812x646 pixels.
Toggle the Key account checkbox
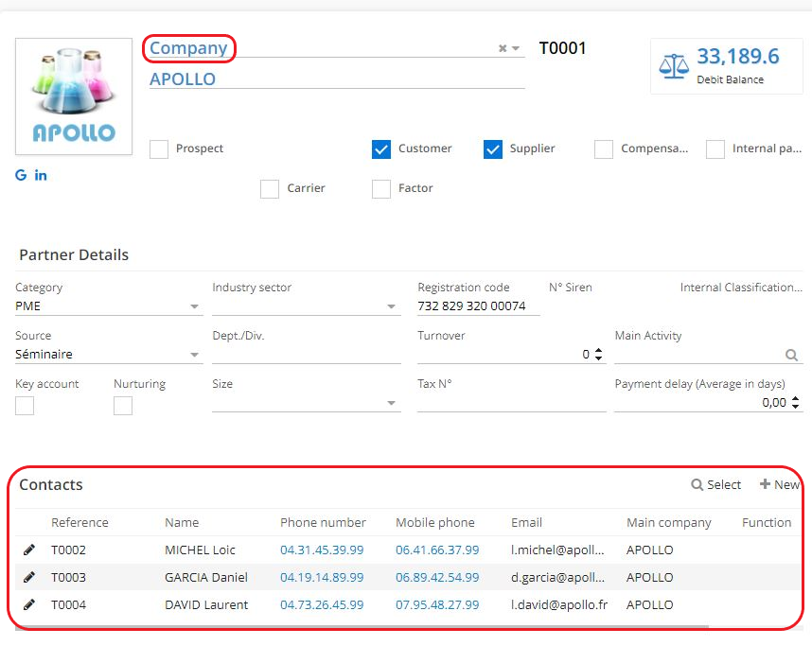point(25,406)
